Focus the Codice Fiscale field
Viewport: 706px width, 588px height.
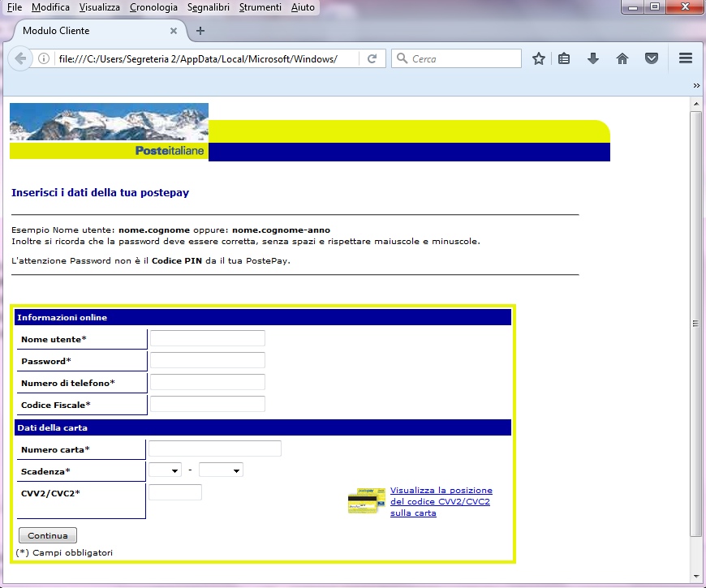[208, 404]
